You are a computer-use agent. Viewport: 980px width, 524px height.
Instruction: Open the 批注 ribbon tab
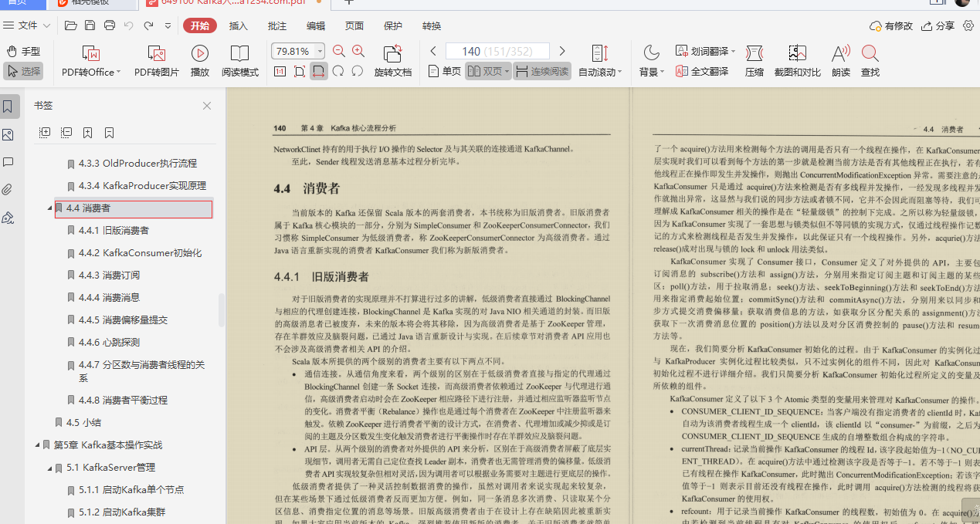coord(276,25)
